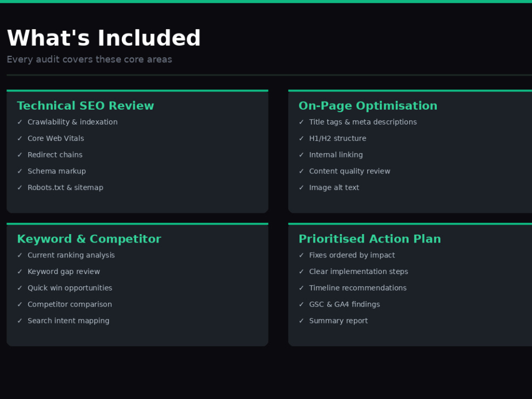
Task: Click the checkmark beside "Summary report"
Action: 301,320
